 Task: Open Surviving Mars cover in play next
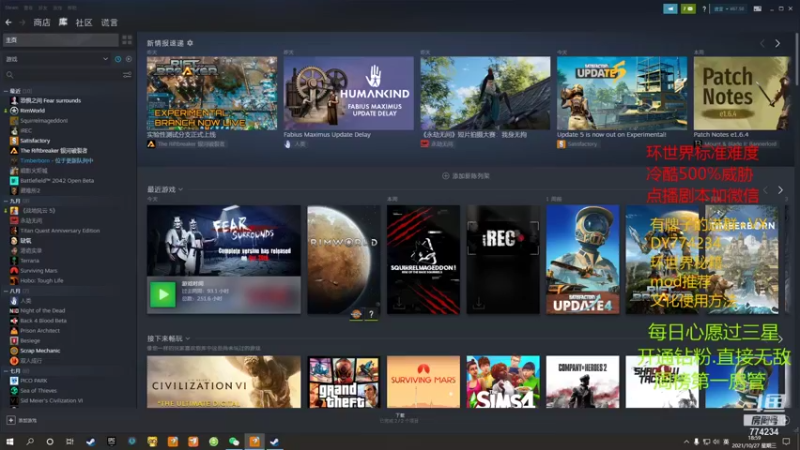coord(423,382)
